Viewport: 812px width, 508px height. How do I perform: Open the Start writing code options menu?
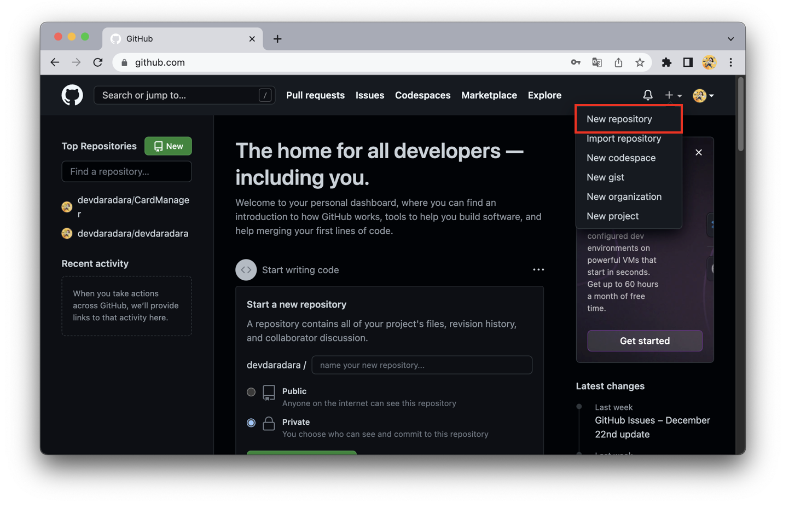pos(538,270)
